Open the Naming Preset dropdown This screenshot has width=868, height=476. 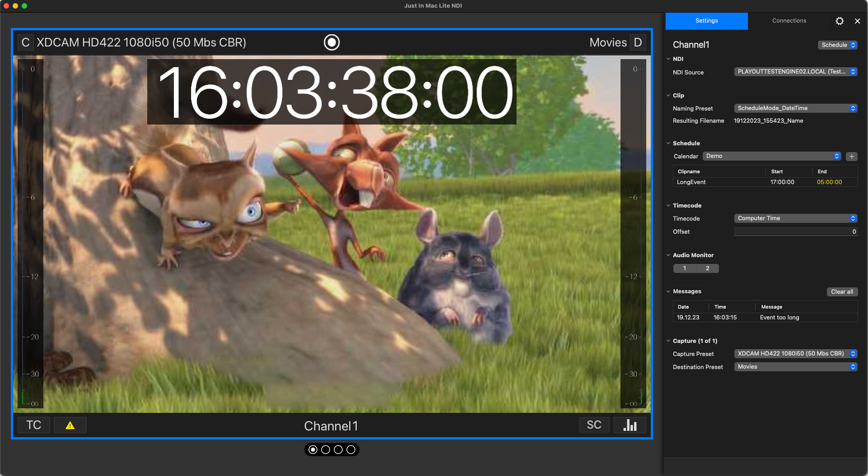point(796,108)
